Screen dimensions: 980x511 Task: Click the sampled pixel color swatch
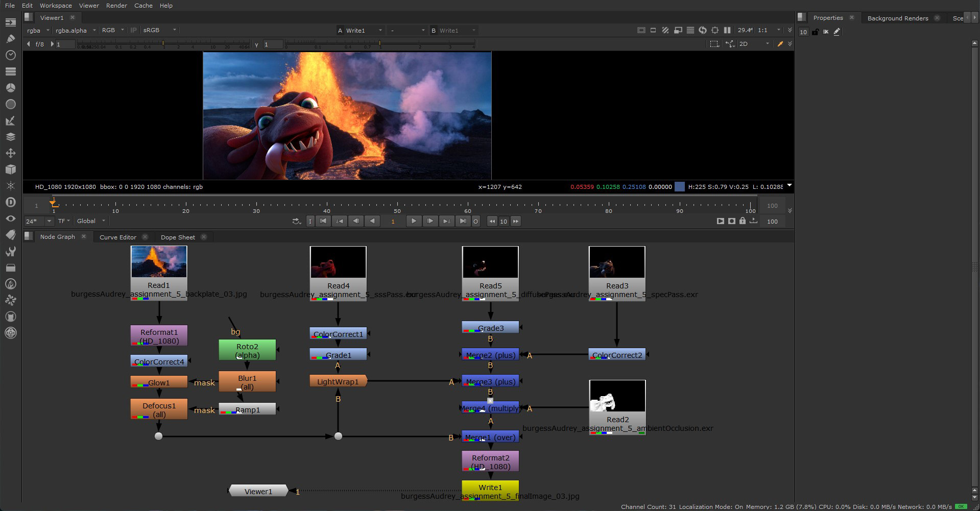(679, 187)
